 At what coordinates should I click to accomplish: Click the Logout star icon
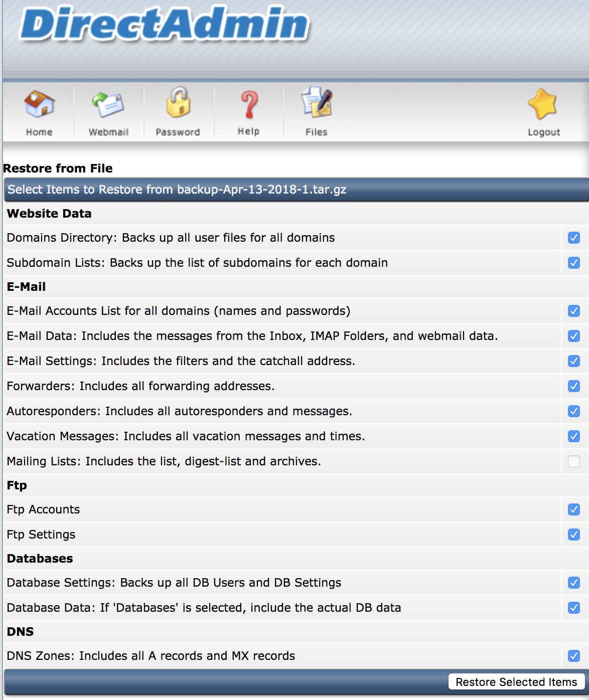coord(543,104)
